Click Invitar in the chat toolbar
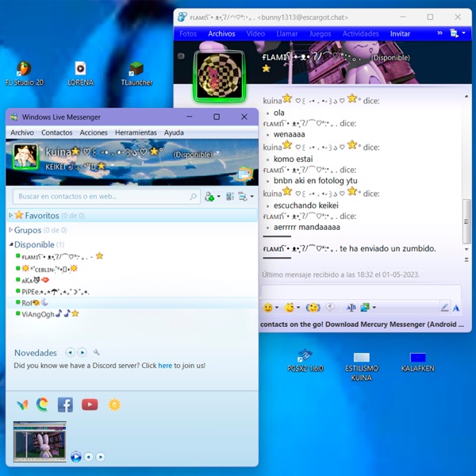This screenshot has height=476, width=476. point(400,33)
